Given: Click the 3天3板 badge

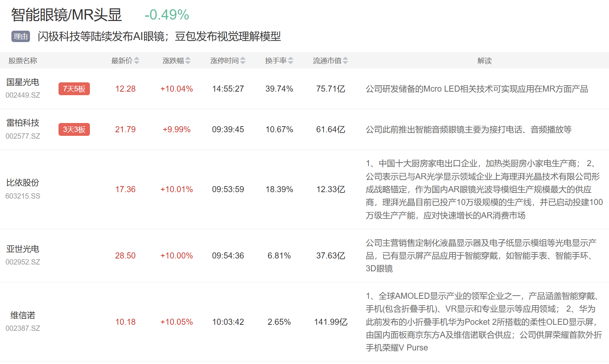Looking at the screenshot, I should (74, 129).
